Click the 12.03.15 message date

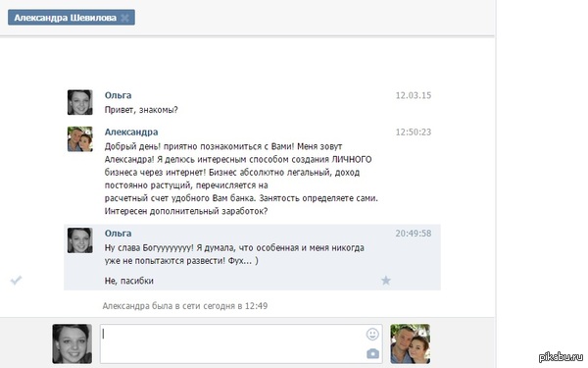click(x=414, y=95)
